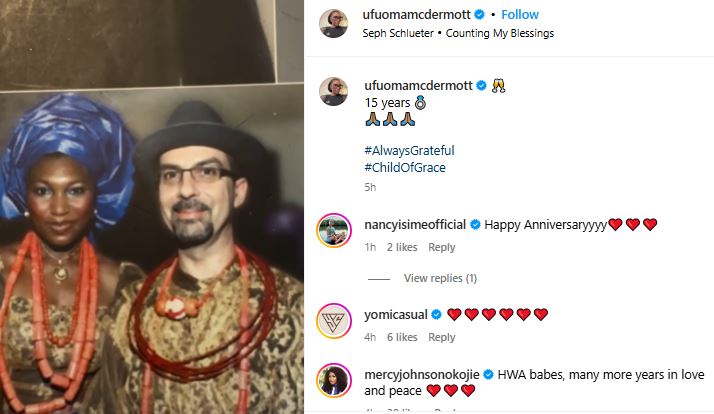The image size is (714, 414).
Task: Open the #ChildOfGrace hashtag
Action: pos(405,168)
